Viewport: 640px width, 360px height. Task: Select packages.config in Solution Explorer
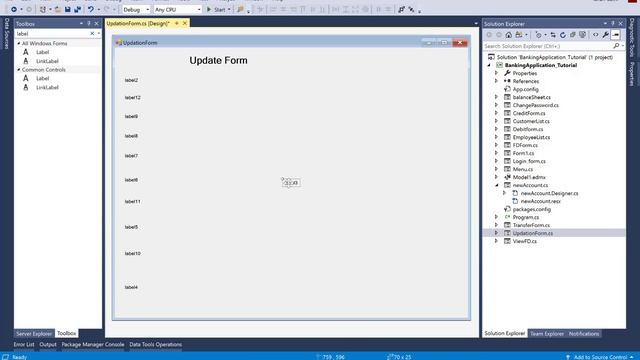[x=531, y=209]
